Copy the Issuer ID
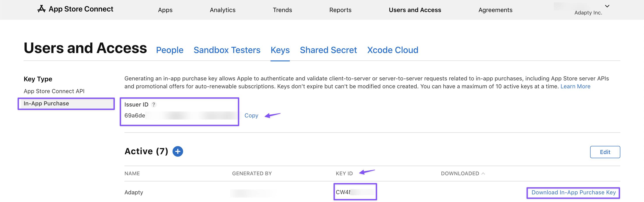644x202 pixels. point(251,115)
